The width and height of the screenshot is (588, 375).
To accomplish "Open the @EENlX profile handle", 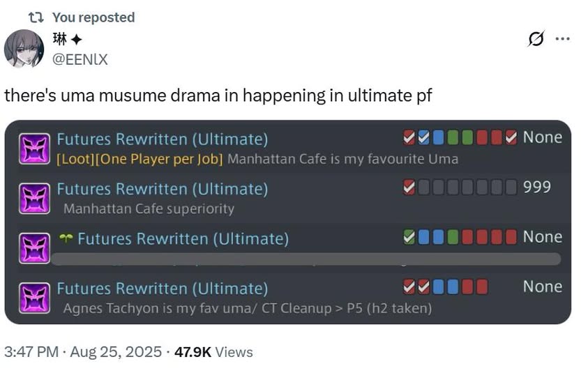I will click(x=80, y=59).
